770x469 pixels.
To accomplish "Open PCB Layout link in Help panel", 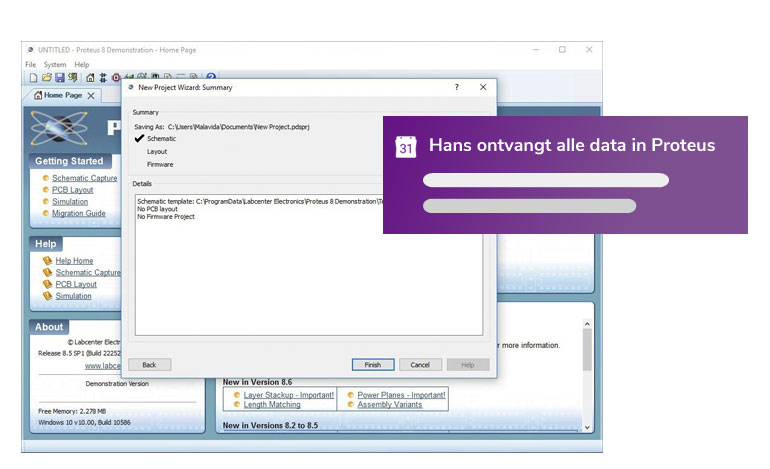I will pyautogui.click(x=76, y=284).
